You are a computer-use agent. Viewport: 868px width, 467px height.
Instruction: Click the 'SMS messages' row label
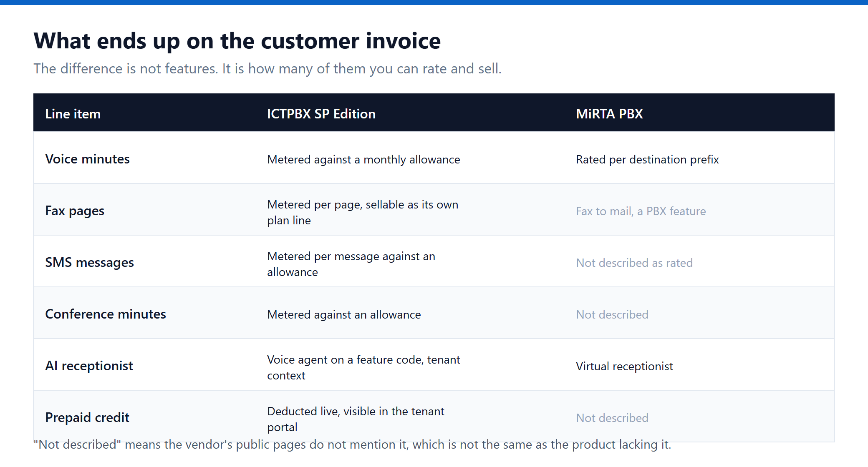point(89,262)
